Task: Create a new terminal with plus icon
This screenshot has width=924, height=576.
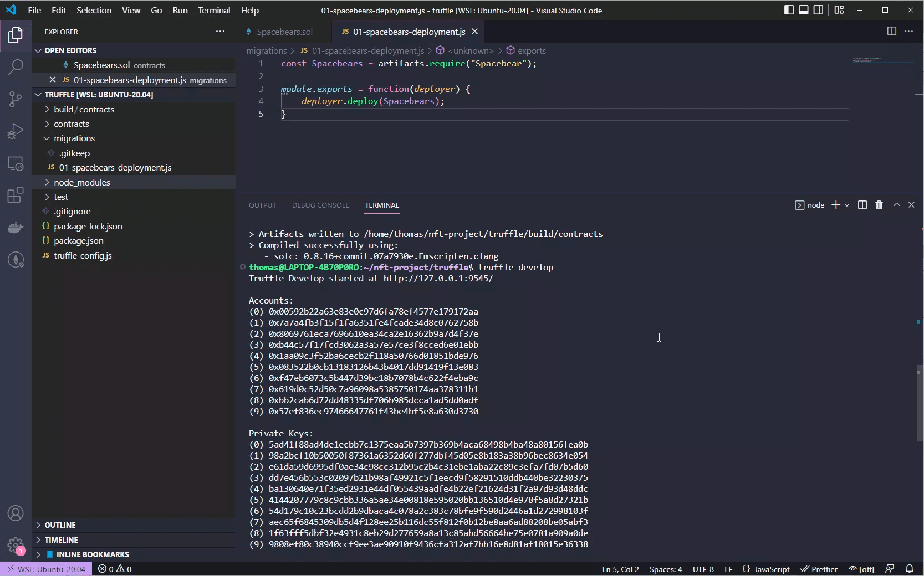Action: (835, 205)
